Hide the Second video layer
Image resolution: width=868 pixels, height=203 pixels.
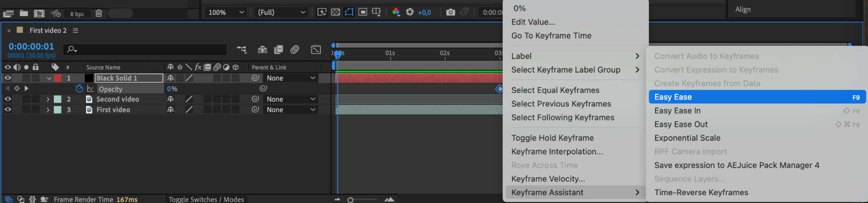pos(8,99)
